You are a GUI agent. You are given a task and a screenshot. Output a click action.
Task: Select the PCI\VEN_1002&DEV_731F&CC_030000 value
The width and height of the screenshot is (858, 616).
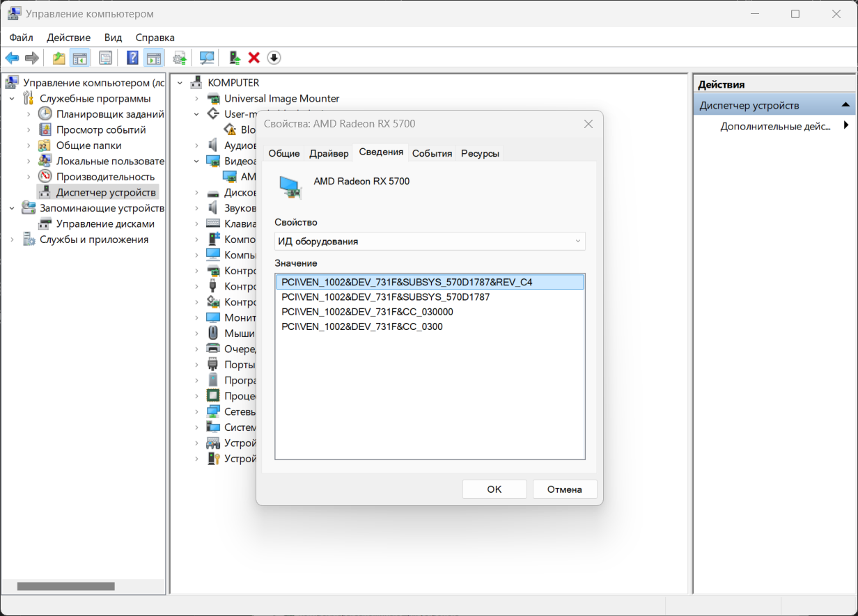click(367, 312)
